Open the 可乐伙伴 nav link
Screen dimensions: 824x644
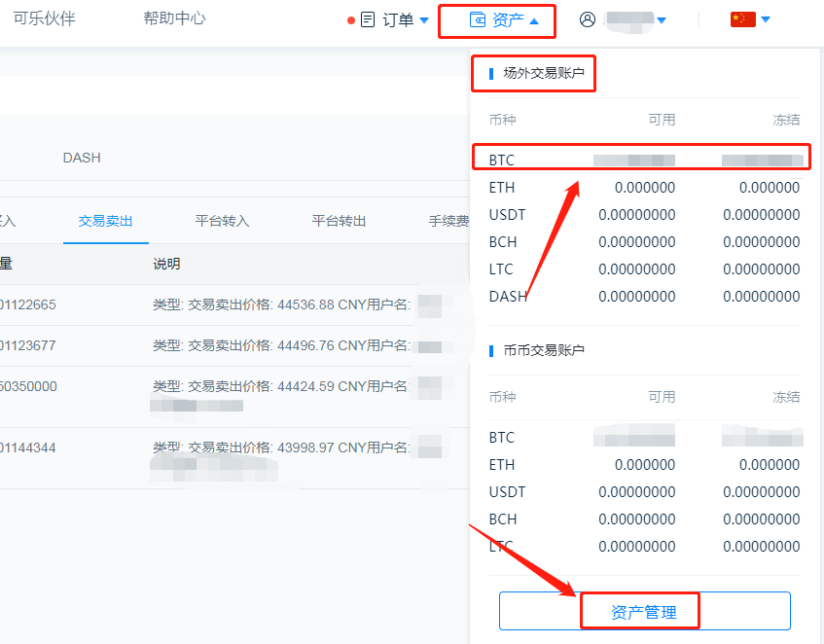click(44, 18)
